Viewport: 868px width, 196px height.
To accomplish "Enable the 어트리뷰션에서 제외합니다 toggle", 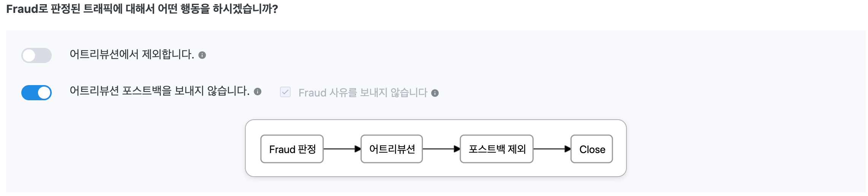I will pos(37,55).
